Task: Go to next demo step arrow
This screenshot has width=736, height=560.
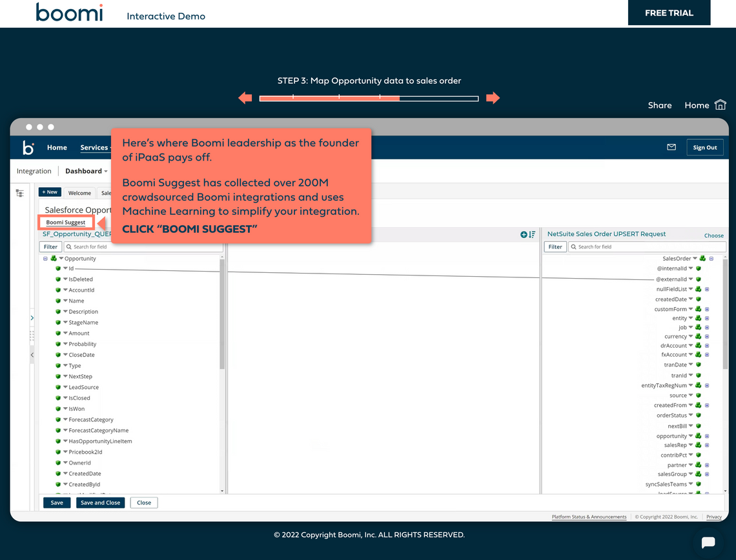Action: pyautogui.click(x=493, y=98)
